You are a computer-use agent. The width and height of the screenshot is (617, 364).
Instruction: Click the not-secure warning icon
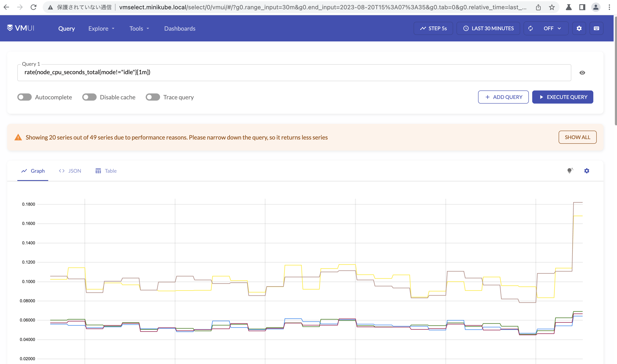pyautogui.click(x=50, y=7)
